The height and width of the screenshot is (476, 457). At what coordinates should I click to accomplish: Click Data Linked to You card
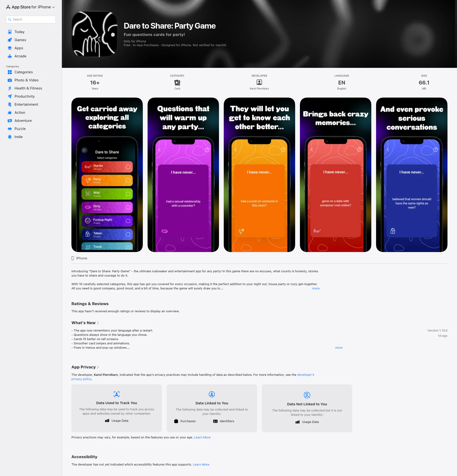(212, 408)
